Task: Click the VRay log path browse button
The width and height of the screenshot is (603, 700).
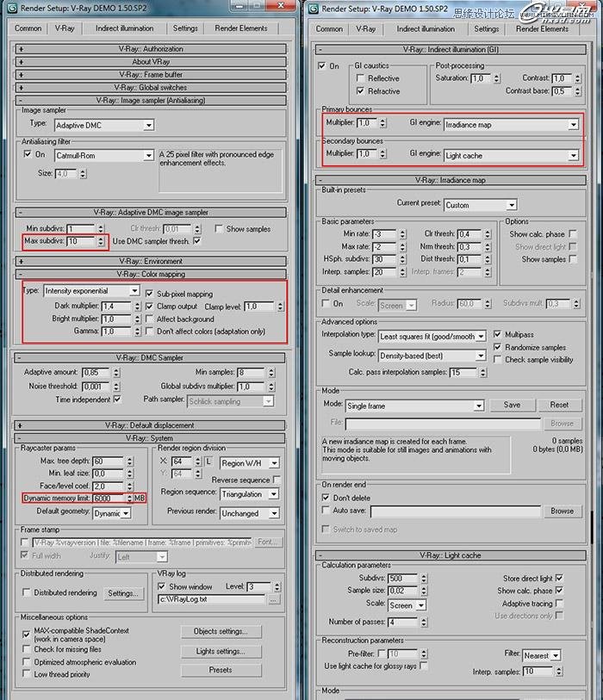Action: point(274,600)
